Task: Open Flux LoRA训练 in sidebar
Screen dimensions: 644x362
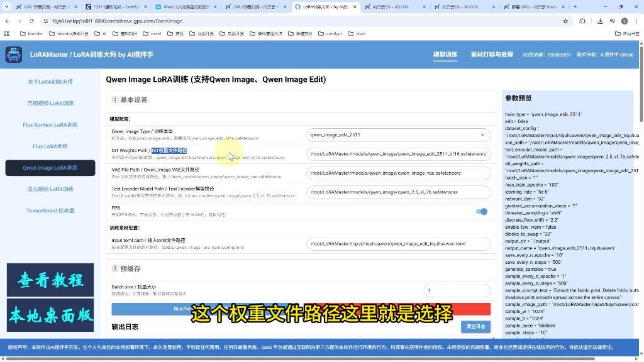Action: [x=50, y=146]
